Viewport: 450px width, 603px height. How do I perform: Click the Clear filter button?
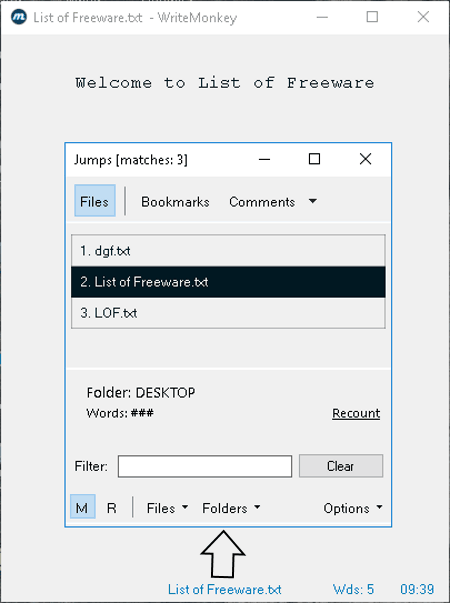(341, 466)
